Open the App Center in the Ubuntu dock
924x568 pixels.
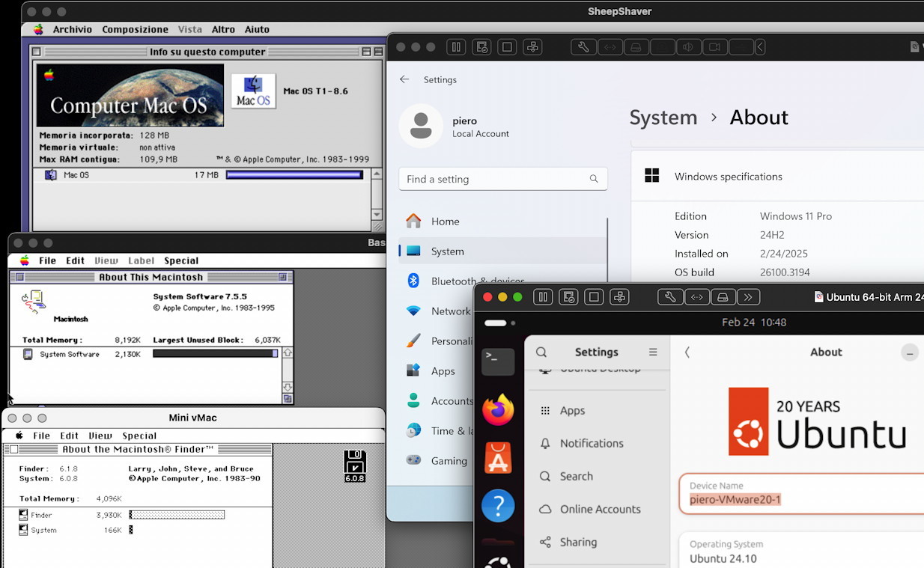(x=498, y=458)
